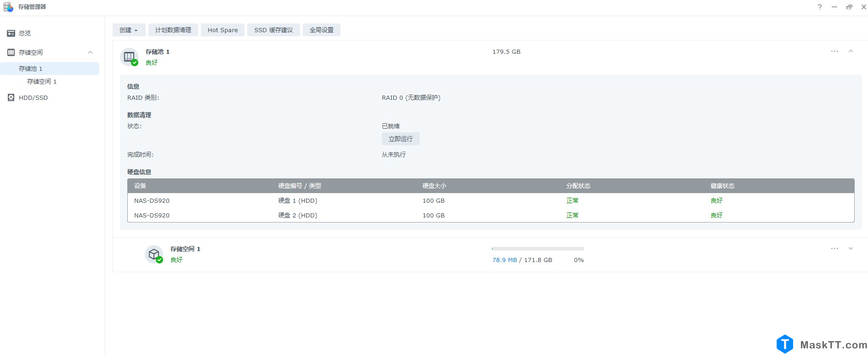The width and height of the screenshot is (868, 354).
Task: Click the 从未执行 completion time value
Action: coord(393,154)
